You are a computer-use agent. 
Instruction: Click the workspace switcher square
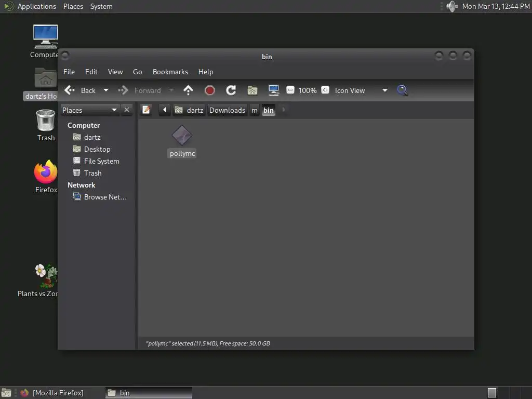tap(491, 393)
